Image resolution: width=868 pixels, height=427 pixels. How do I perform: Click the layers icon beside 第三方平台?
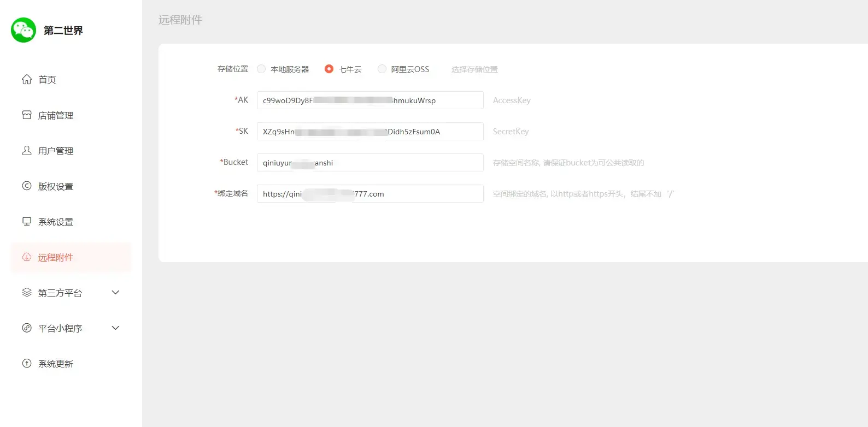27,293
